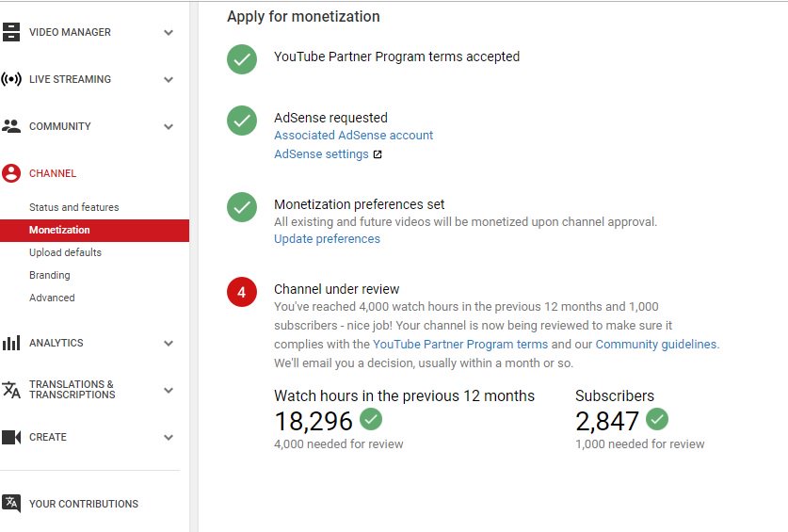Image resolution: width=788 pixels, height=532 pixels.
Task: Expand the Live Streaming section chevron
Action: point(169,79)
